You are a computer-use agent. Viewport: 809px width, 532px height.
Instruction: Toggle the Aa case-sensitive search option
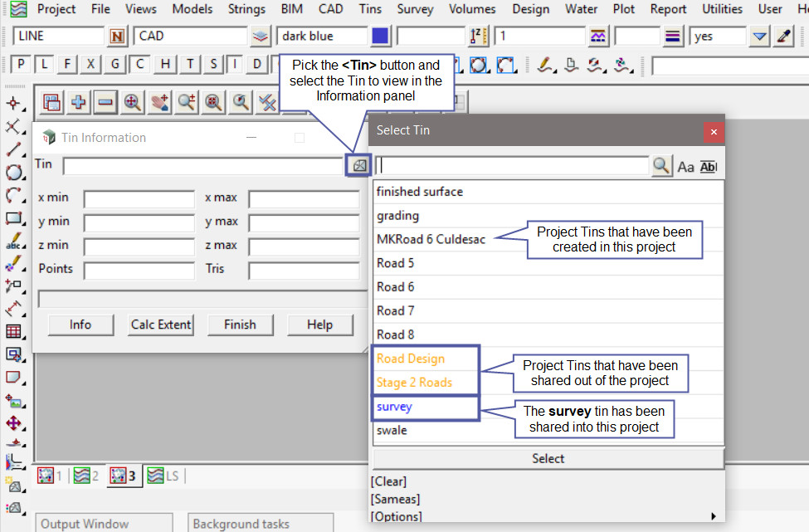[x=685, y=167]
